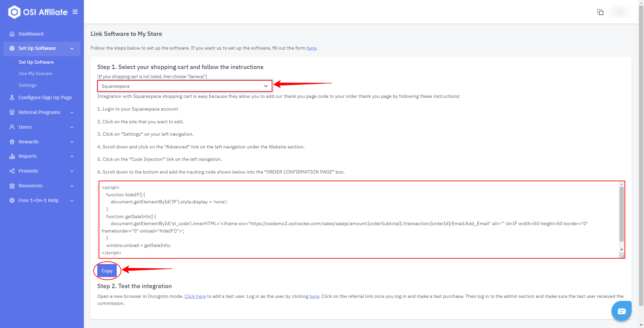Expand the Users menu chevron
This screenshot has height=328, width=644.
click(x=72, y=127)
